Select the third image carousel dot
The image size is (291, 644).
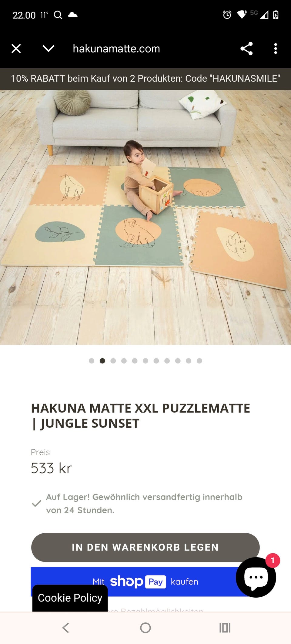(x=113, y=361)
